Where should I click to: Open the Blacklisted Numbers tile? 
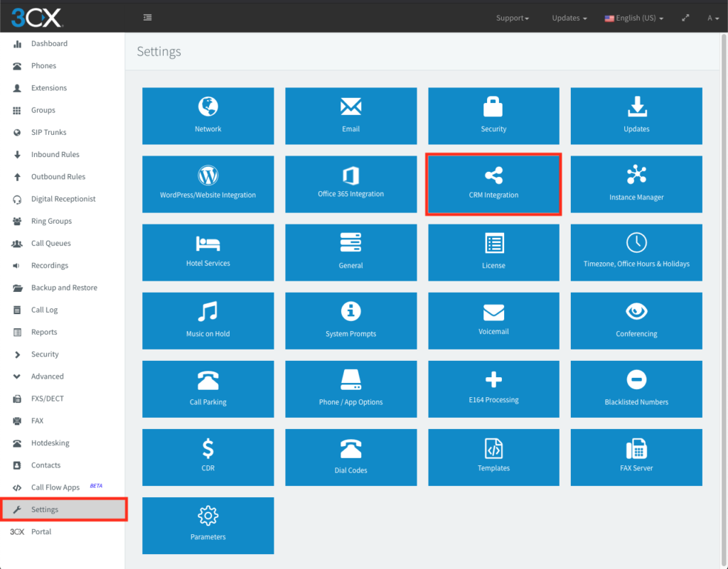click(636, 389)
